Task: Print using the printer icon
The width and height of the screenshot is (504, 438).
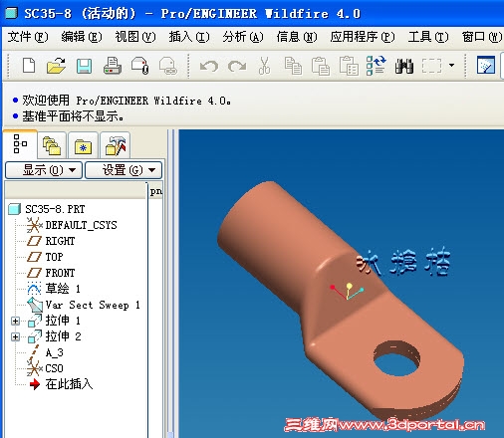Action: pyautogui.click(x=113, y=66)
